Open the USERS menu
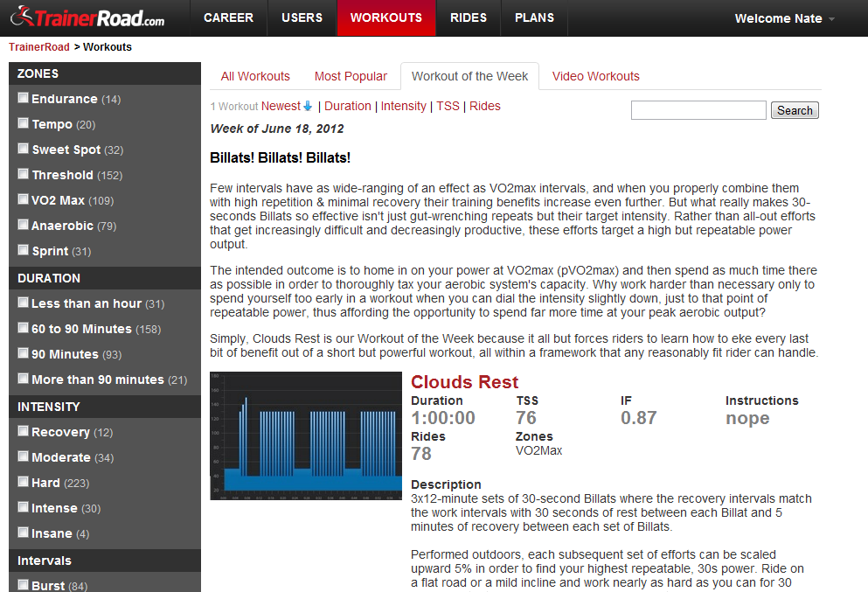This screenshot has width=868, height=592. click(x=302, y=17)
